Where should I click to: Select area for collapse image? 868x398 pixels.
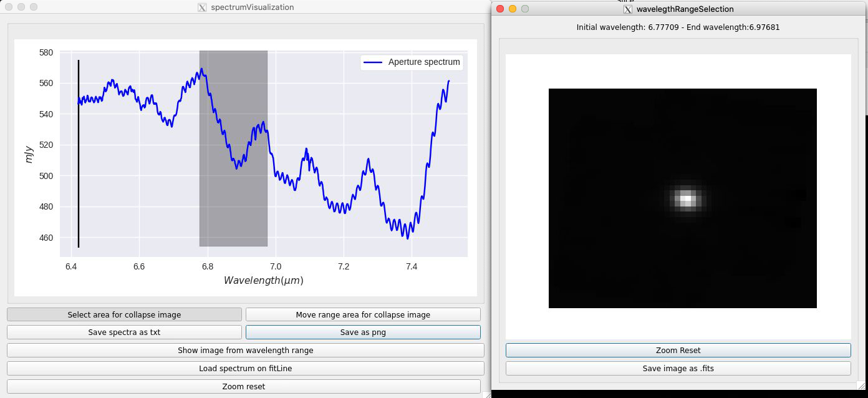pos(124,314)
